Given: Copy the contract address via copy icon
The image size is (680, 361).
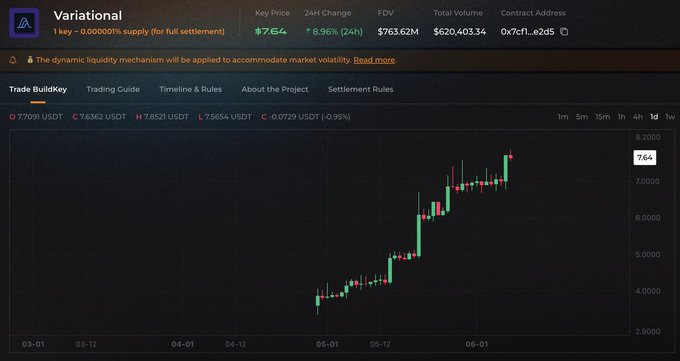Looking at the screenshot, I should (x=564, y=32).
